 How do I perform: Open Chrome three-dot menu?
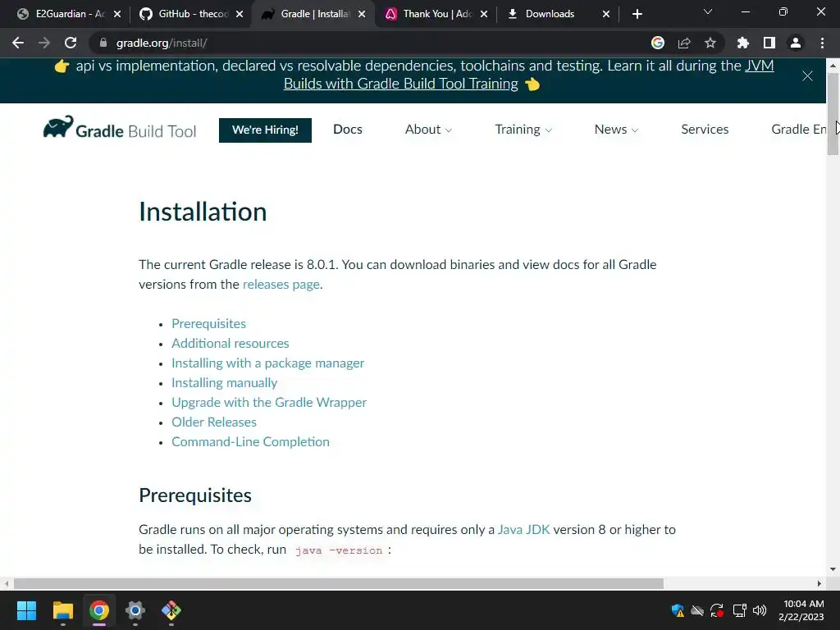pyautogui.click(x=822, y=43)
